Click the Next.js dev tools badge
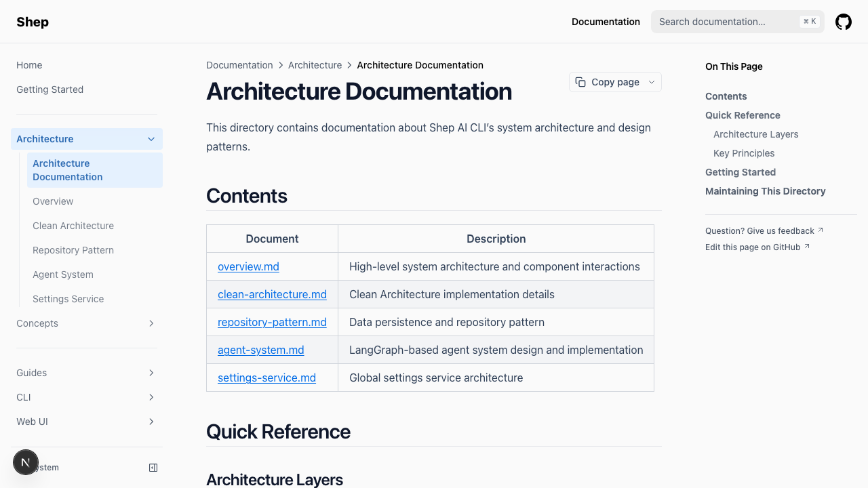This screenshot has height=488, width=868. pyautogui.click(x=26, y=462)
